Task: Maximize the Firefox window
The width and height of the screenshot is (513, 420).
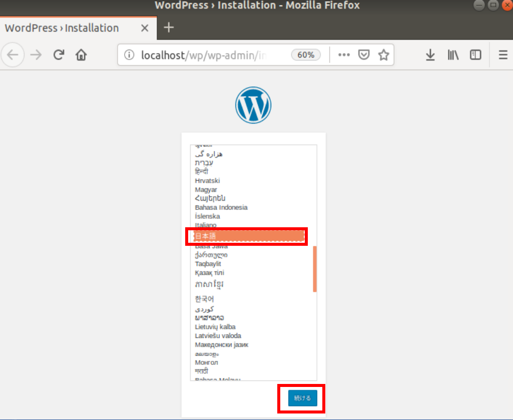Action: coord(493,5)
